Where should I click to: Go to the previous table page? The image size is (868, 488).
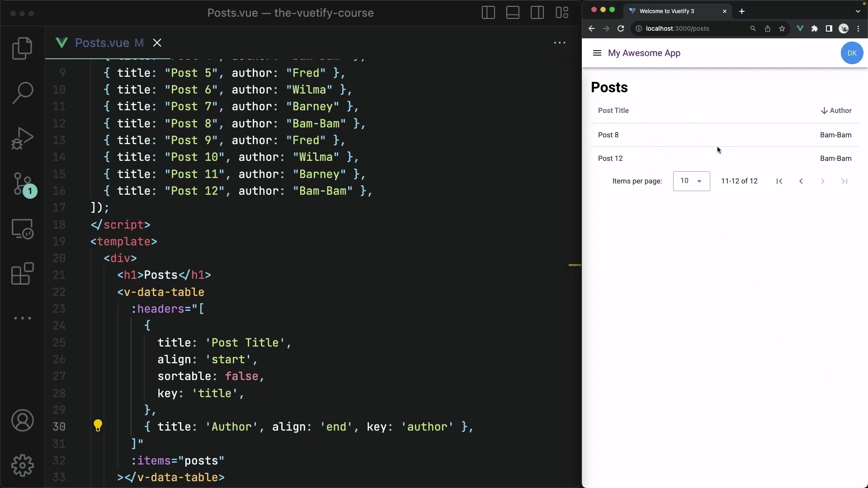pos(801,181)
